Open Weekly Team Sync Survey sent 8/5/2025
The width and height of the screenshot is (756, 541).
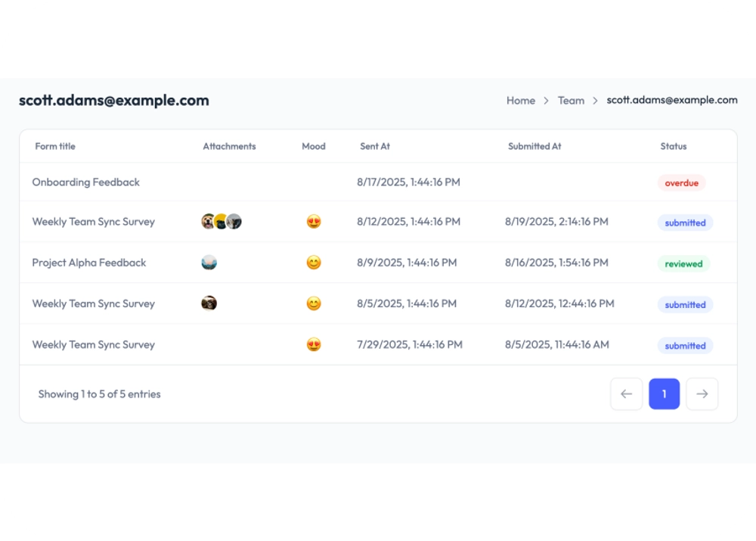coord(93,303)
